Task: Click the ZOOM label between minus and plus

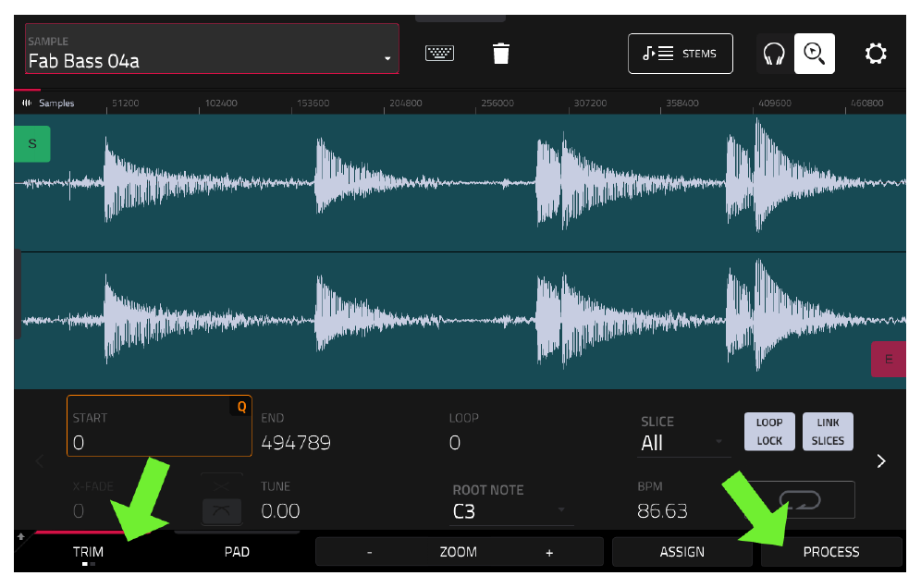Action: tap(458, 552)
